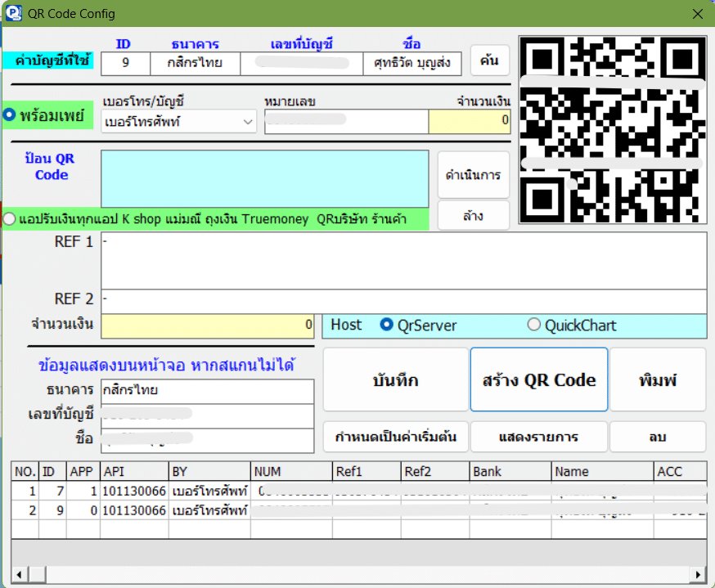Choose QrServer as the host
The image size is (715, 588).
tap(387, 325)
